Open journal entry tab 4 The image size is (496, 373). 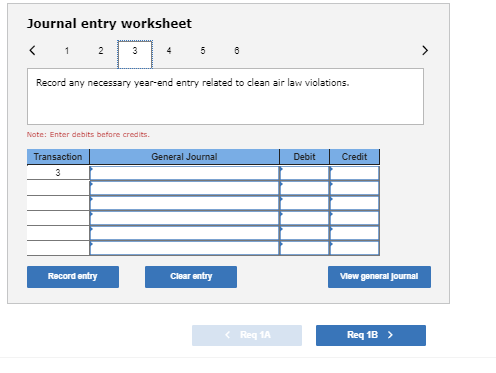point(169,51)
